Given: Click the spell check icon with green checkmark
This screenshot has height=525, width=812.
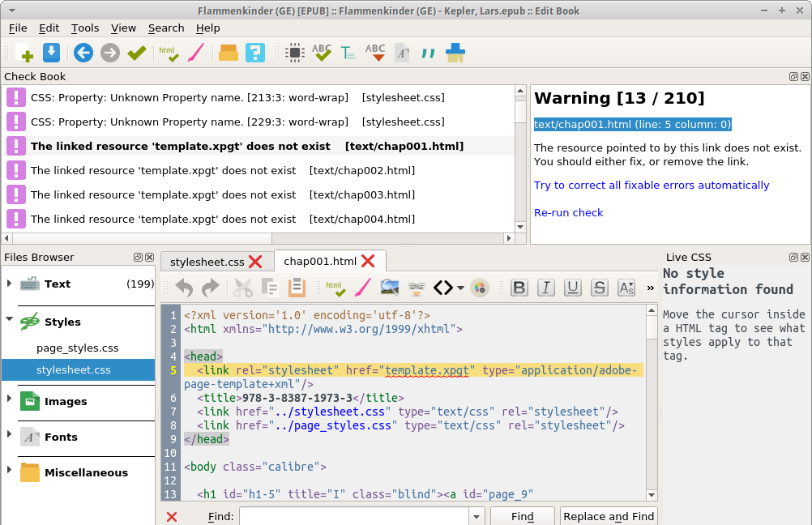Looking at the screenshot, I should 322,53.
